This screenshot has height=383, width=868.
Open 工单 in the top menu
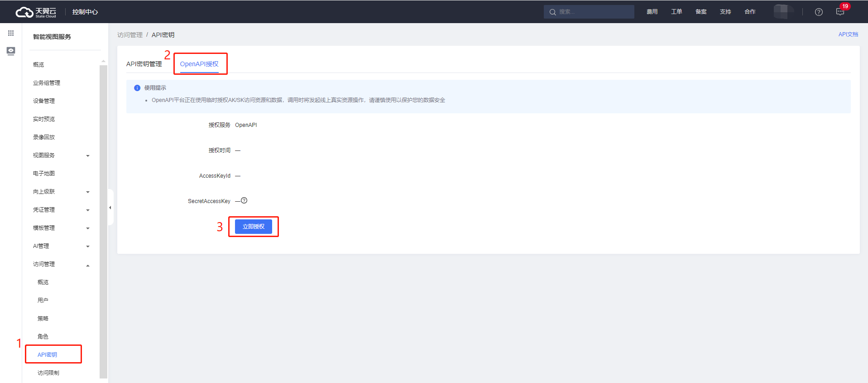[676, 12]
